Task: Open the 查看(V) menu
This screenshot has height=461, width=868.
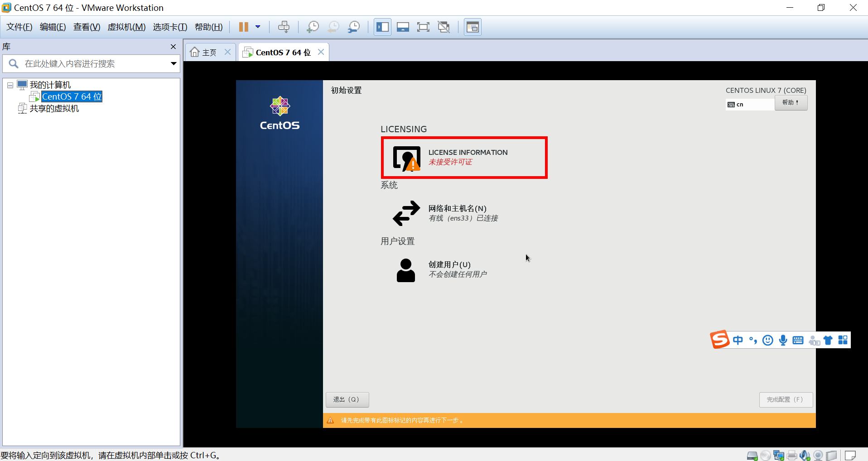Action: (87, 27)
